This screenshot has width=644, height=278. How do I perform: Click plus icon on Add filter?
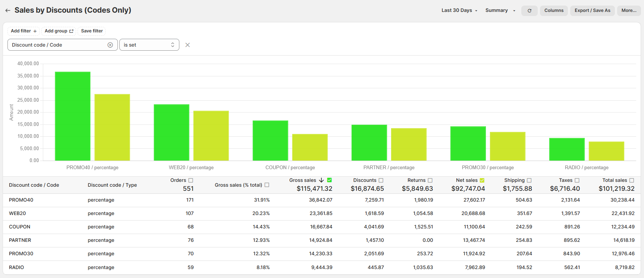tap(35, 31)
